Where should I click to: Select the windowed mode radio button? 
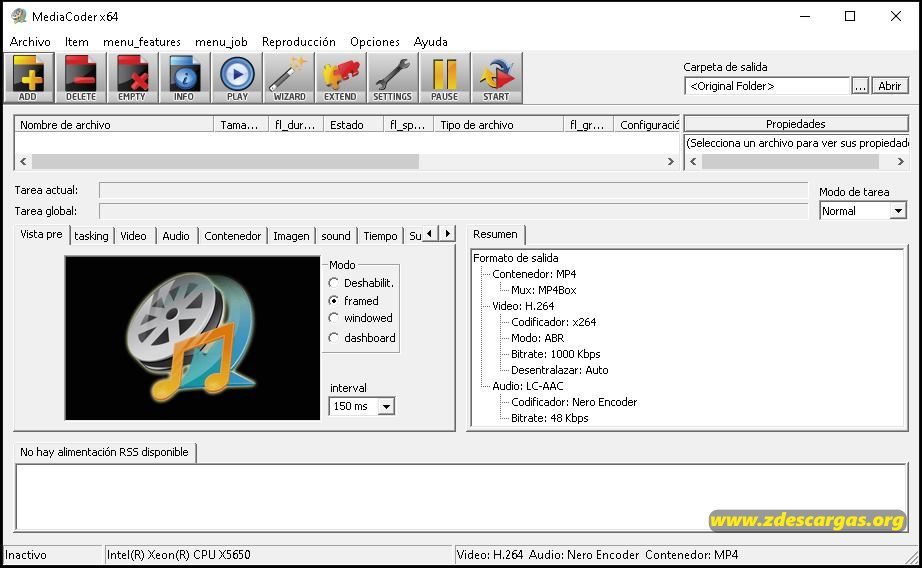(333, 318)
